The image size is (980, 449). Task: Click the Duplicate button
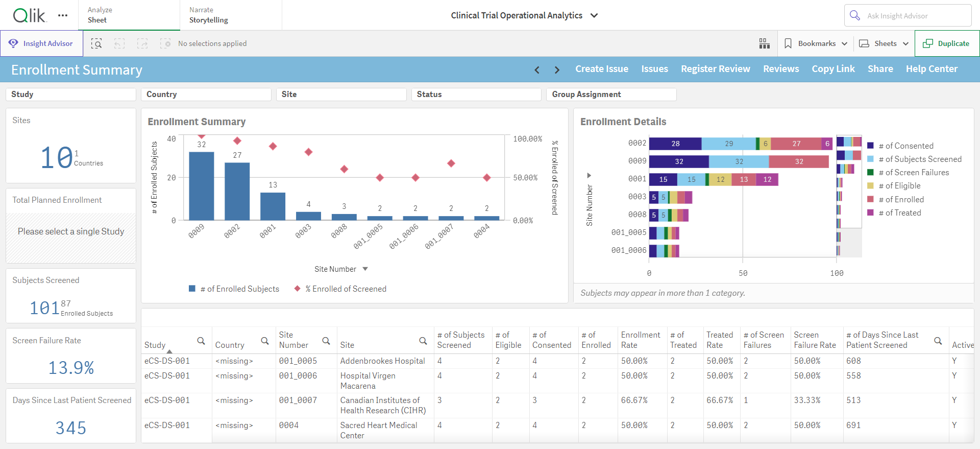(x=947, y=43)
